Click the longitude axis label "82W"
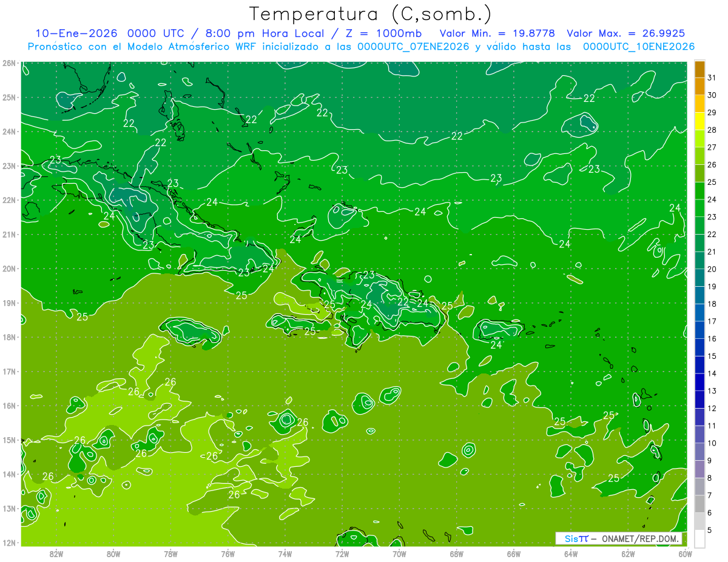The width and height of the screenshot is (728, 562). [56, 554]
